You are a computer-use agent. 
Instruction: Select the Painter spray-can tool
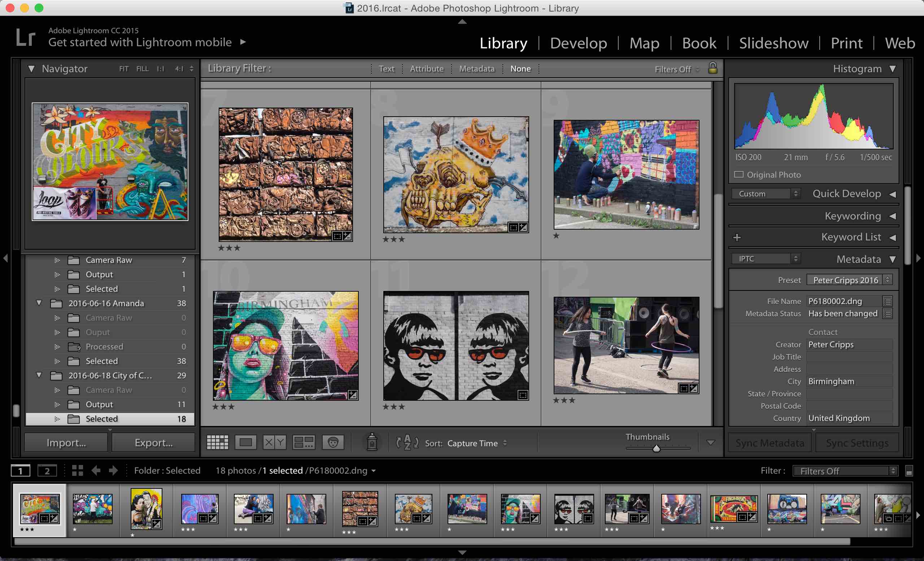(x=372, y=442)
